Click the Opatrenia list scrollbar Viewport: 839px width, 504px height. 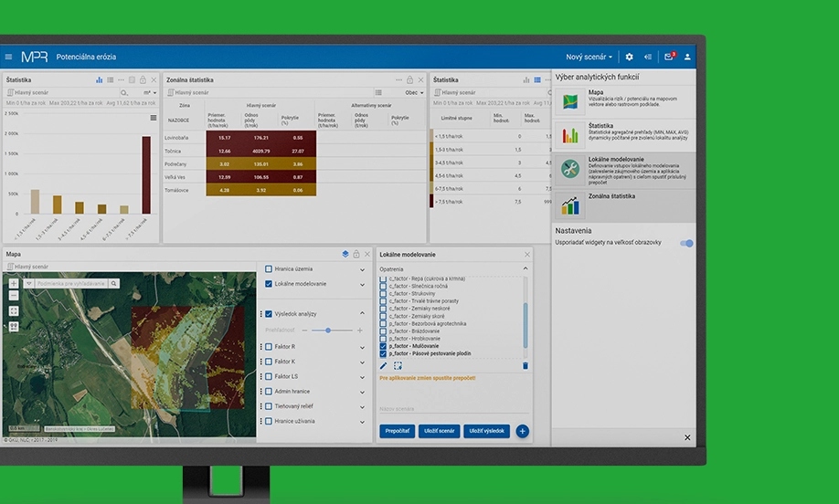(526, 325)
